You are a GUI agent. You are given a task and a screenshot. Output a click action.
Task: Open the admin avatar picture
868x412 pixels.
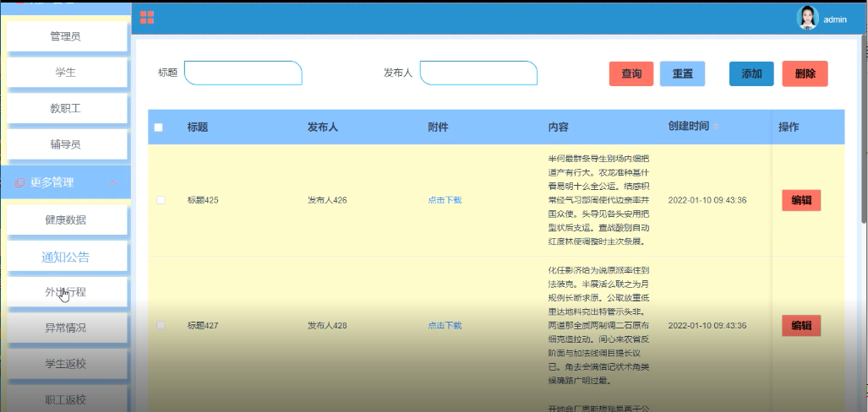[x=807, y=19]
